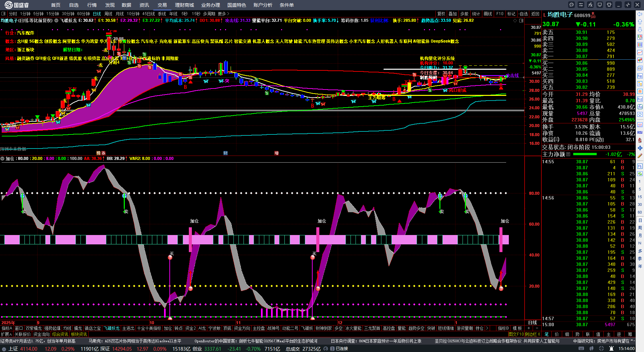Collapse the 扩展 panel
Viewport: 644px width, 352px height.
point(6,334)
